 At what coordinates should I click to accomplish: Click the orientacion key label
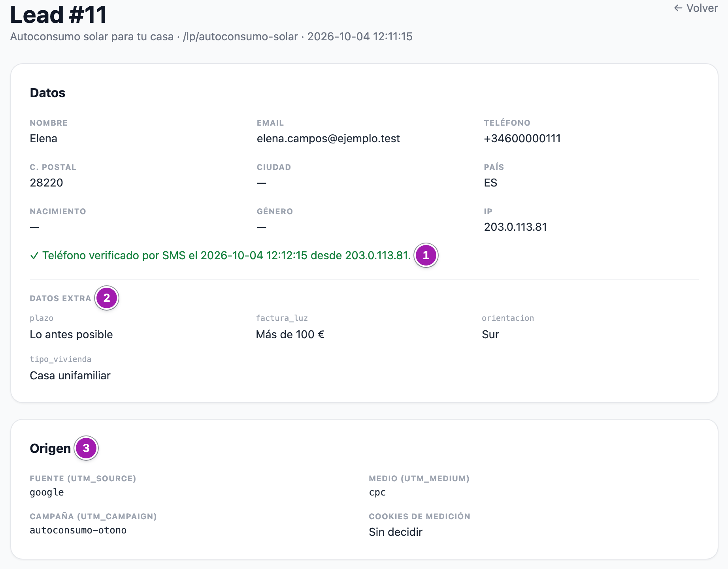pos(508,318)
